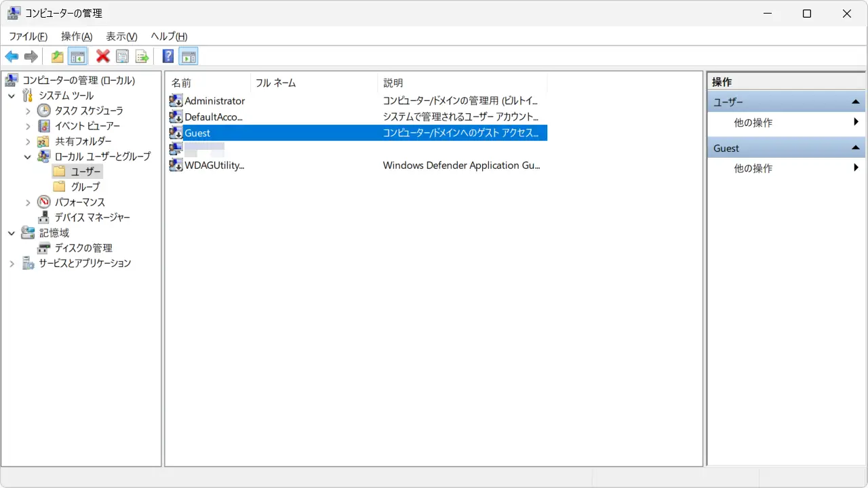868x488 pixels.
Task: Click the WDAGUtility user icon
Action: (x=176, y=165)
